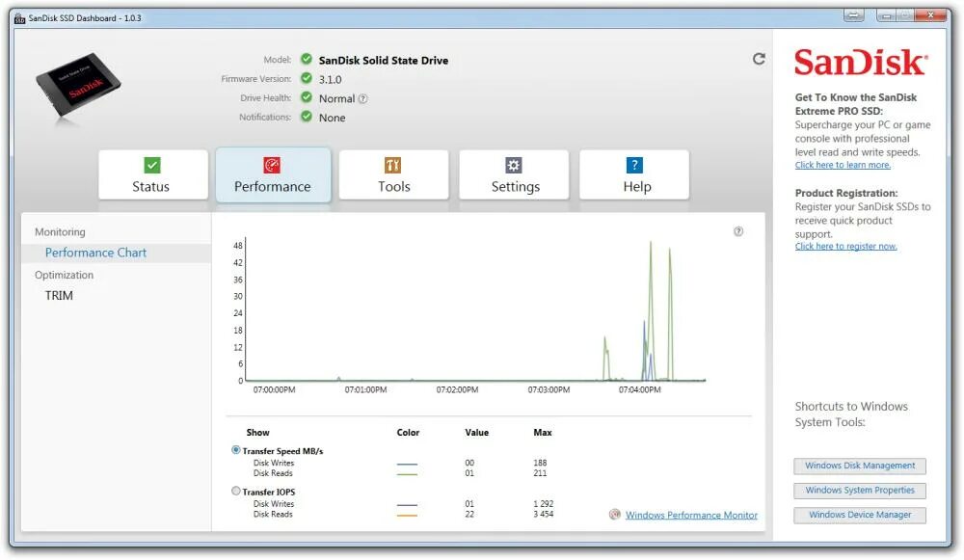Click the green check icon next to Notifications

coord(307,117)
